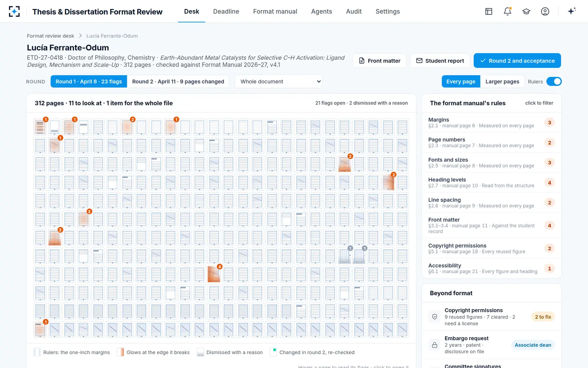Go to the Format manual tab
This screenshot has width=588, height=368.
coord(275,11)
